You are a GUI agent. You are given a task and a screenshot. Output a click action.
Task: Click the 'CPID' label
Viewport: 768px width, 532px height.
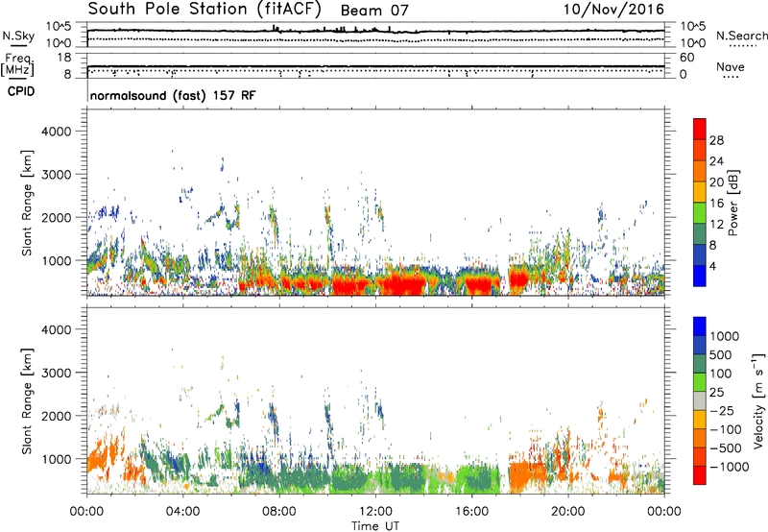21,91
